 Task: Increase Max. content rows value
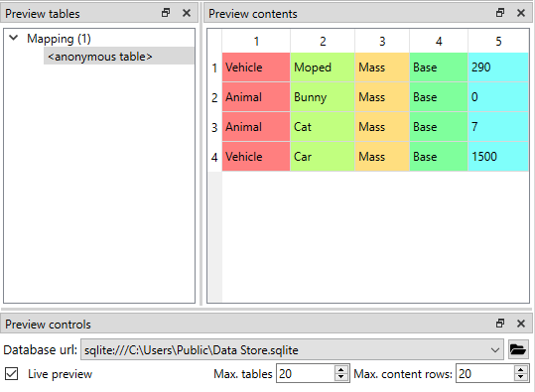(x=521, y=369)
